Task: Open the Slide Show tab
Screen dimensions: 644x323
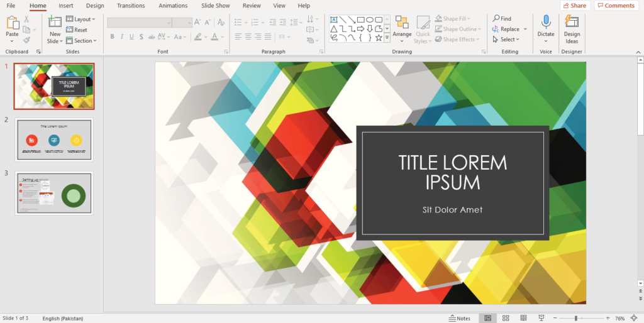Action: (x=215, y=6)
